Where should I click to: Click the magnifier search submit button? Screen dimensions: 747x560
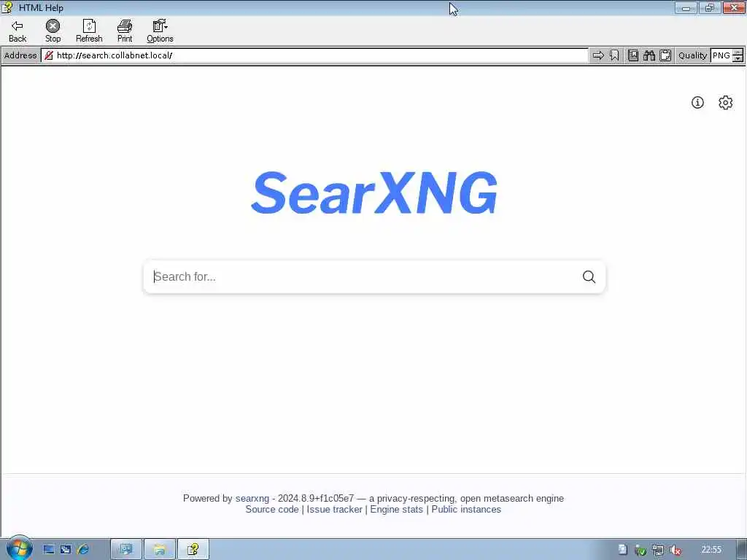[589, 276]
